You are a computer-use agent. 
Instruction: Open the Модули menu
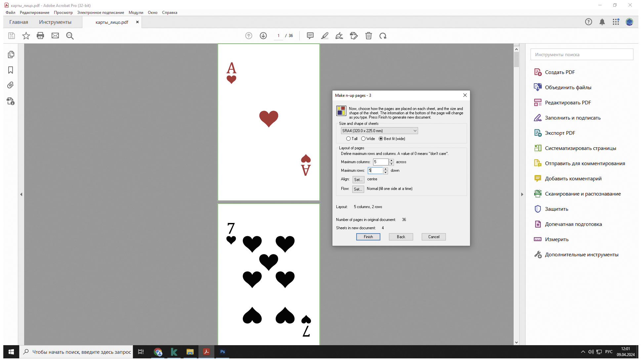[x=136, y=13]
